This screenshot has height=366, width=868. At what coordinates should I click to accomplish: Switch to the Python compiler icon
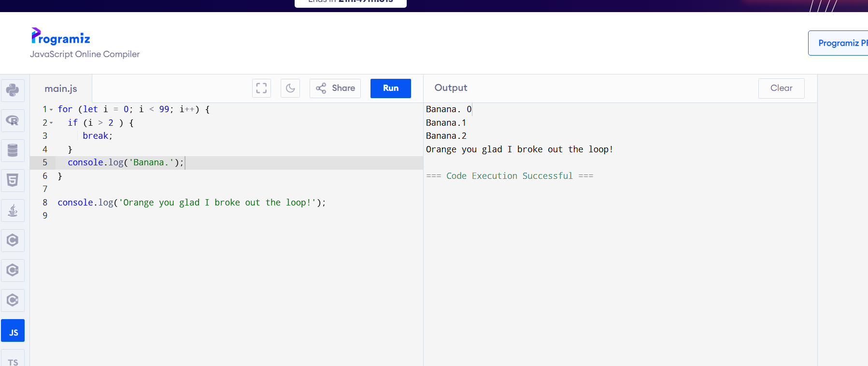[13, 90]
